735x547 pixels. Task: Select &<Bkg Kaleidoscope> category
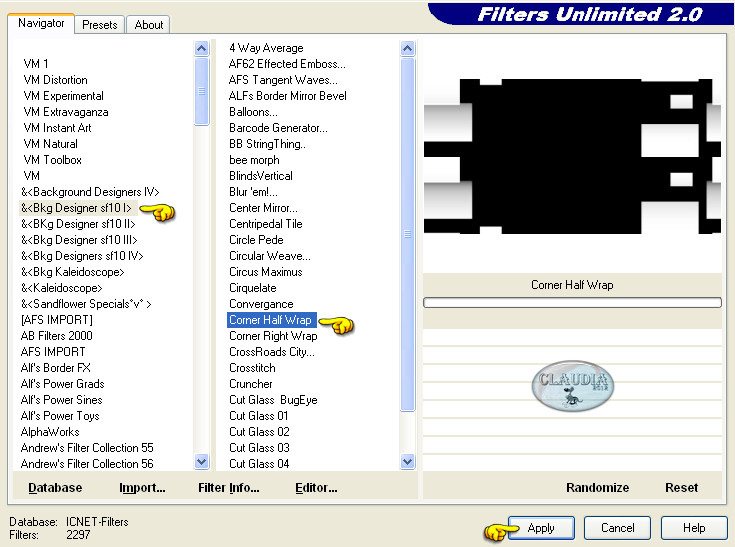click(x=73, y=272)
